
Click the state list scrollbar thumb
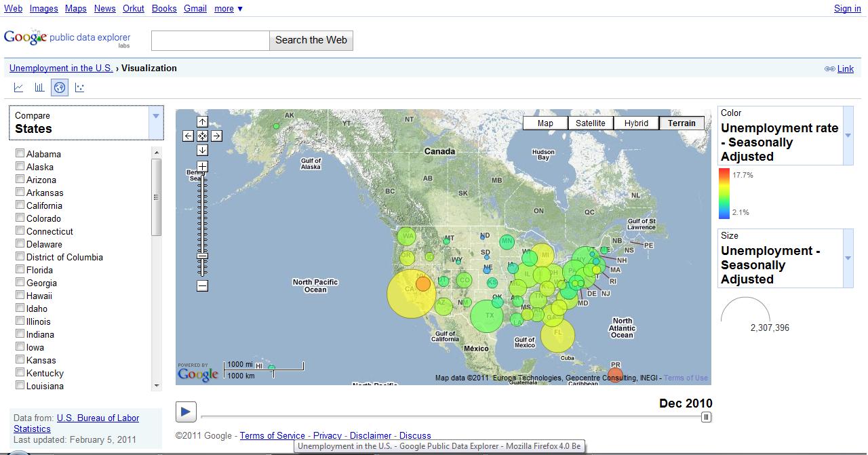point(157,197)
